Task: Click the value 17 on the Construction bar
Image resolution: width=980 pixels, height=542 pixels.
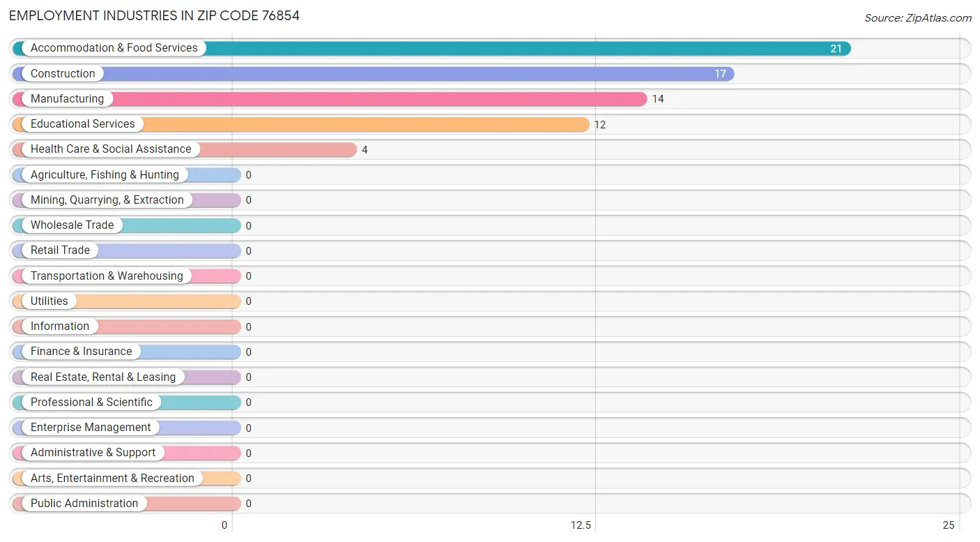Action: point(720,74)
